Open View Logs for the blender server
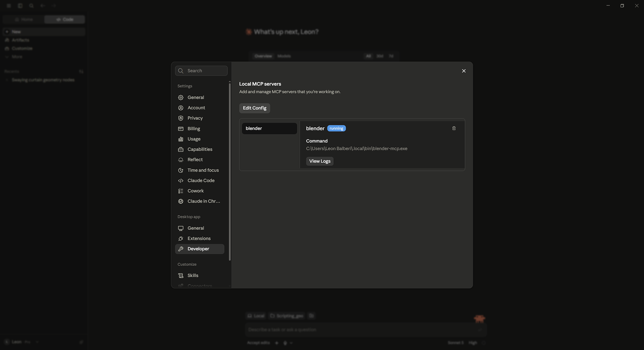 tap(320, 161)
